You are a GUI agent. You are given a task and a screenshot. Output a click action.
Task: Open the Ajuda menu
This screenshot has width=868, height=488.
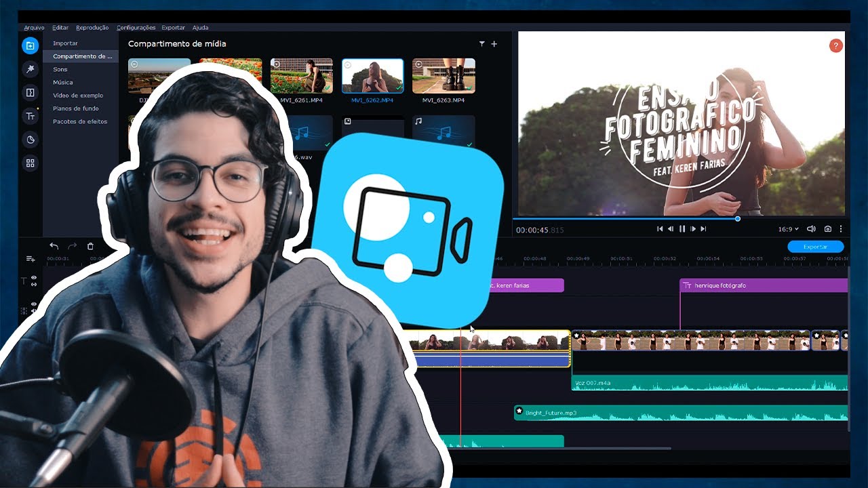coord(200,28)
